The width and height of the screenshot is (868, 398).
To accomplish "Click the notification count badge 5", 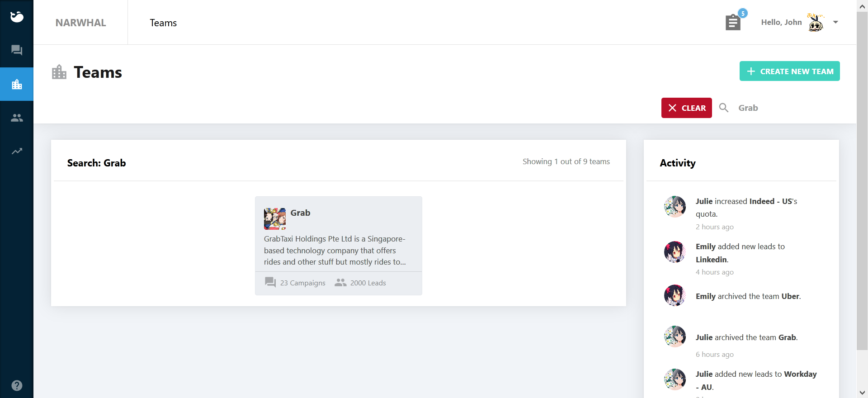I will coord(743,13).
